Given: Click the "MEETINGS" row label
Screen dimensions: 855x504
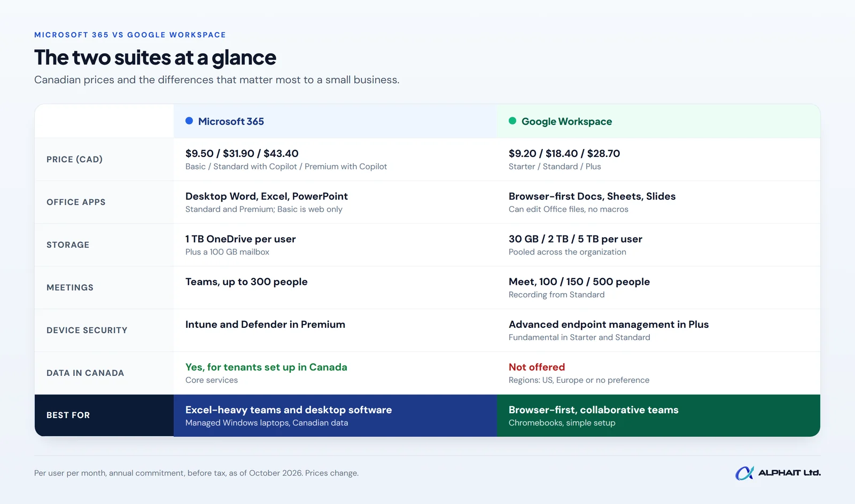Looking at the screenshot, I should point(70,287).
